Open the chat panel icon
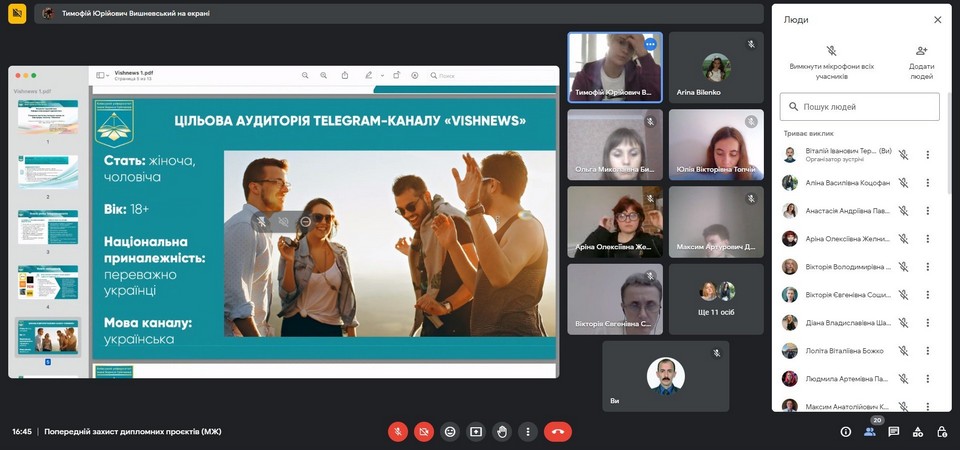The image size is (960, 450). (x=893, y=431)
